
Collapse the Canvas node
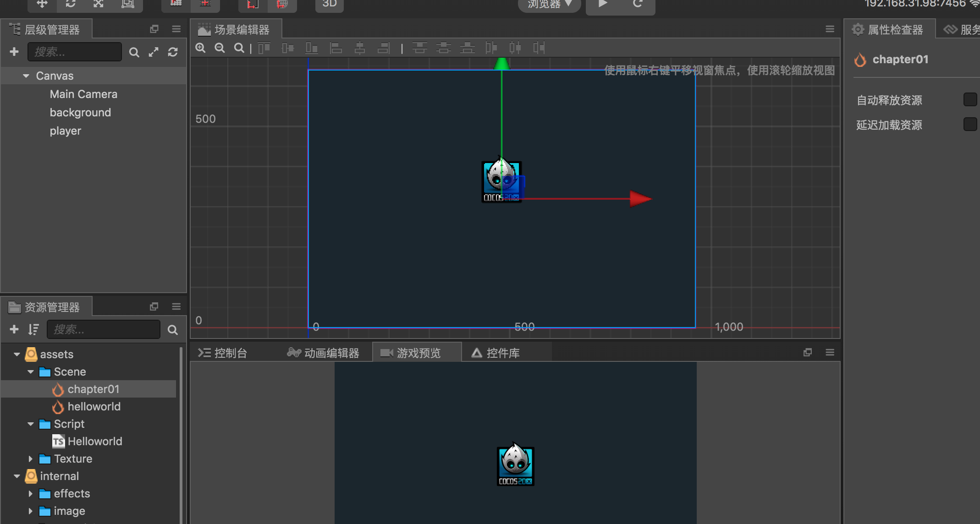[26, 76]
